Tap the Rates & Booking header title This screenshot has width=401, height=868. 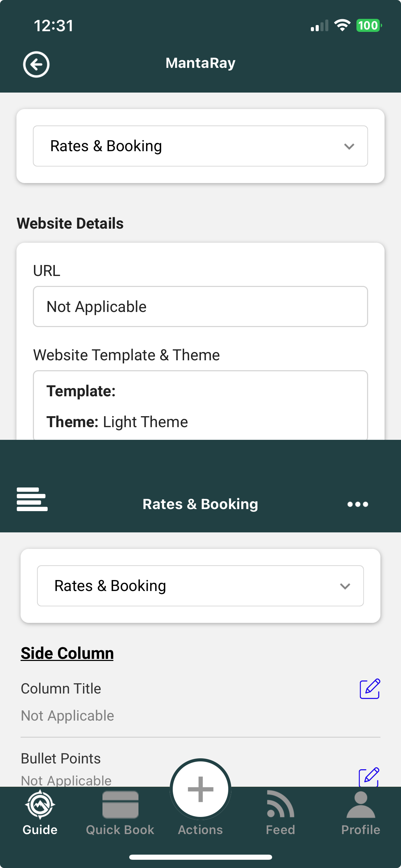200,504
